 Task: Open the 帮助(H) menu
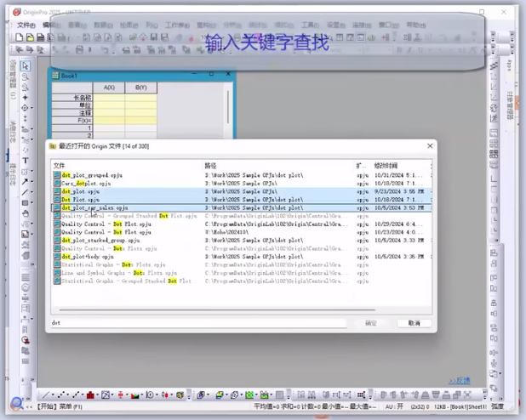coord(416,26)
